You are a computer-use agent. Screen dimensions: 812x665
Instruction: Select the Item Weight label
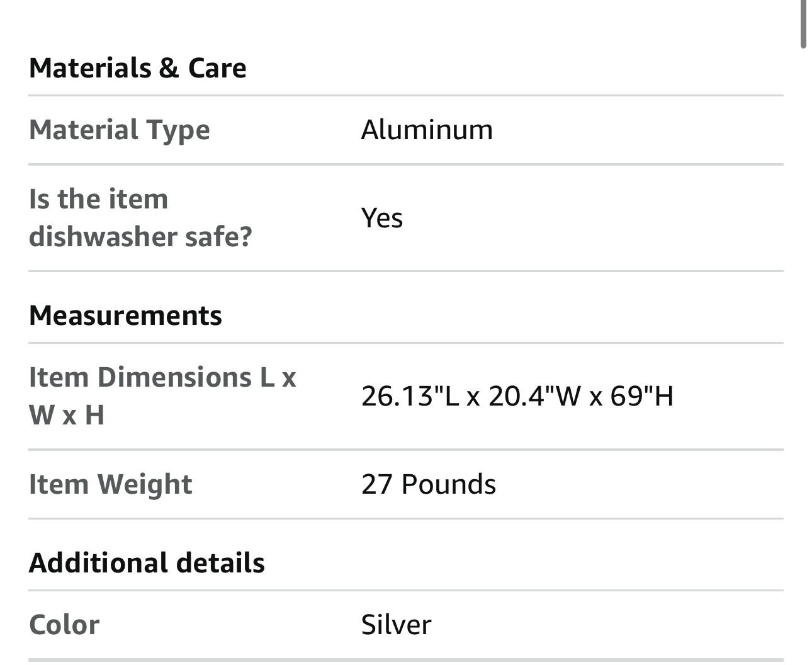tap(111, 484)
